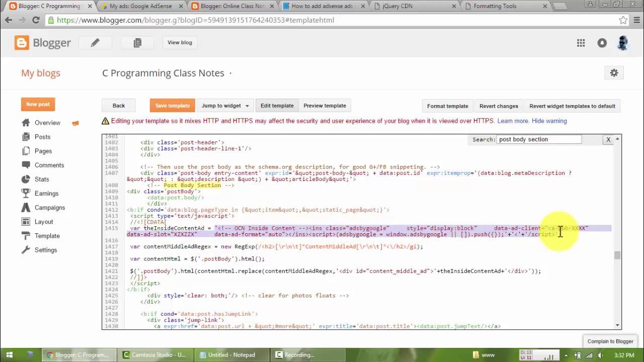Open the notifications bell icon

pos(602,43)
